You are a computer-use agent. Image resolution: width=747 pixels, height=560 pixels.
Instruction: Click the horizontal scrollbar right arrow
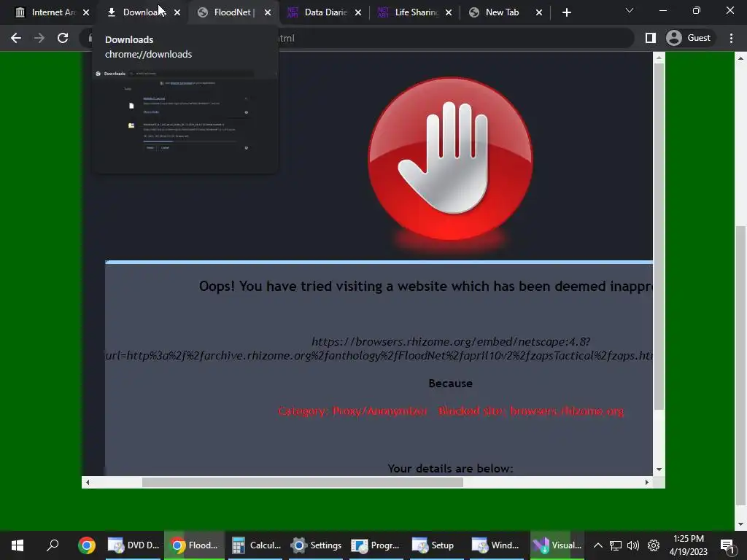646,483
